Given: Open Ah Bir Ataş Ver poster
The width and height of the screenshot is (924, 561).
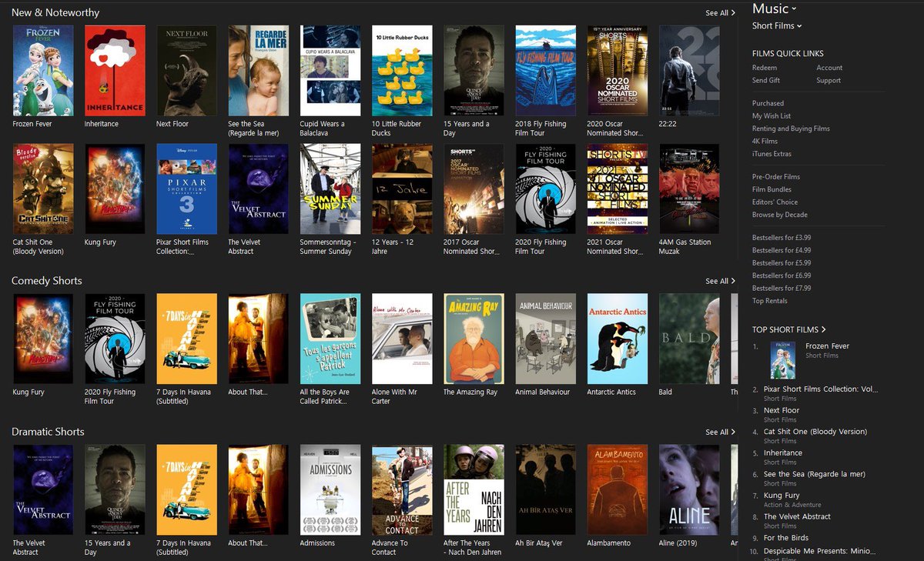Looking at the screenshot, I should tap(545, 489).
